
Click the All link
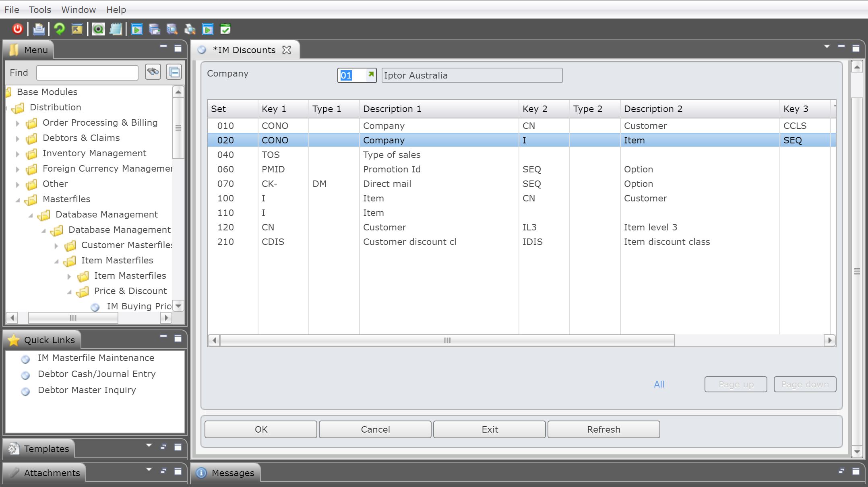659,384
